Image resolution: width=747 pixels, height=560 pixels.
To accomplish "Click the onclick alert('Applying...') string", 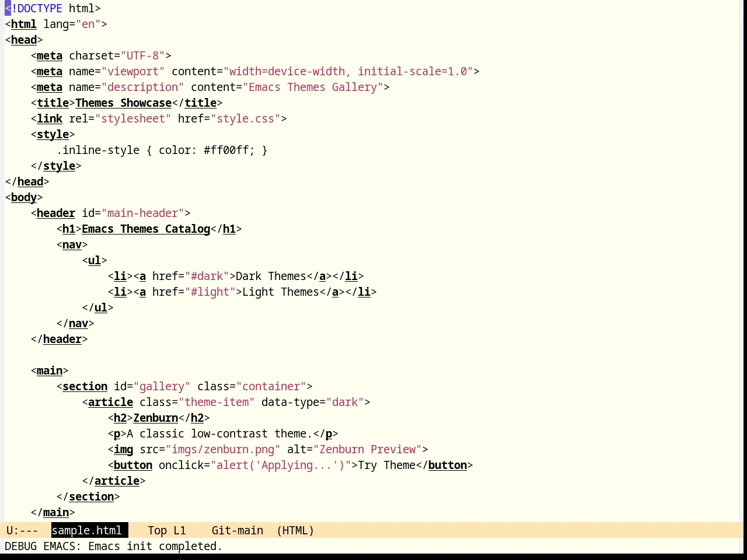I will click(281, 465).
